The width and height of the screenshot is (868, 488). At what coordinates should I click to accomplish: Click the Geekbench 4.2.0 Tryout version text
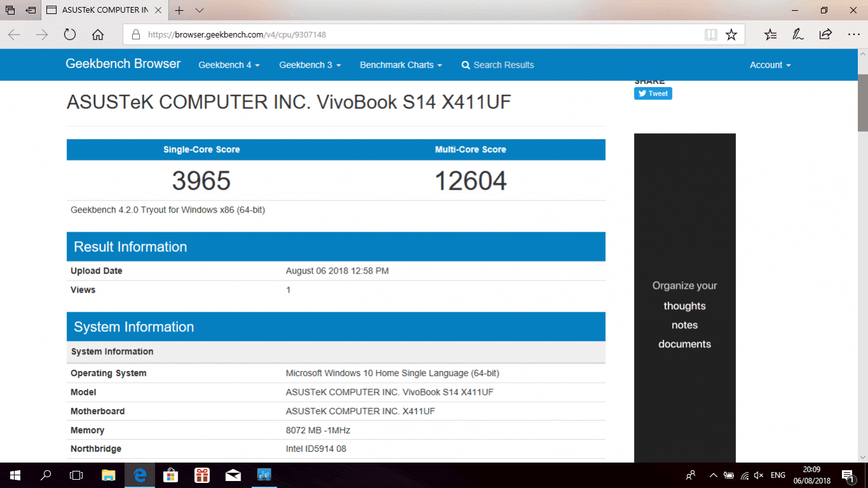(x=168, y=210)
